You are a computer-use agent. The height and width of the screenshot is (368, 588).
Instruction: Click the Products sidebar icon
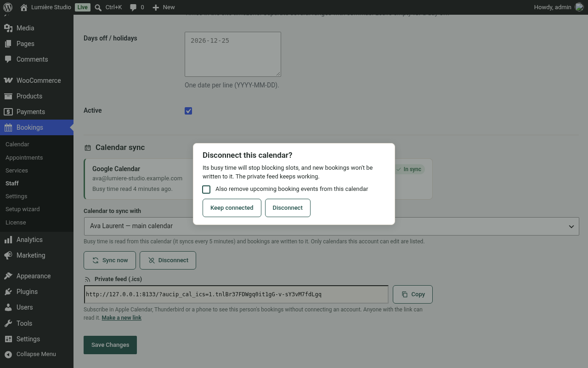pyautogui.click(x=8, y=96)
